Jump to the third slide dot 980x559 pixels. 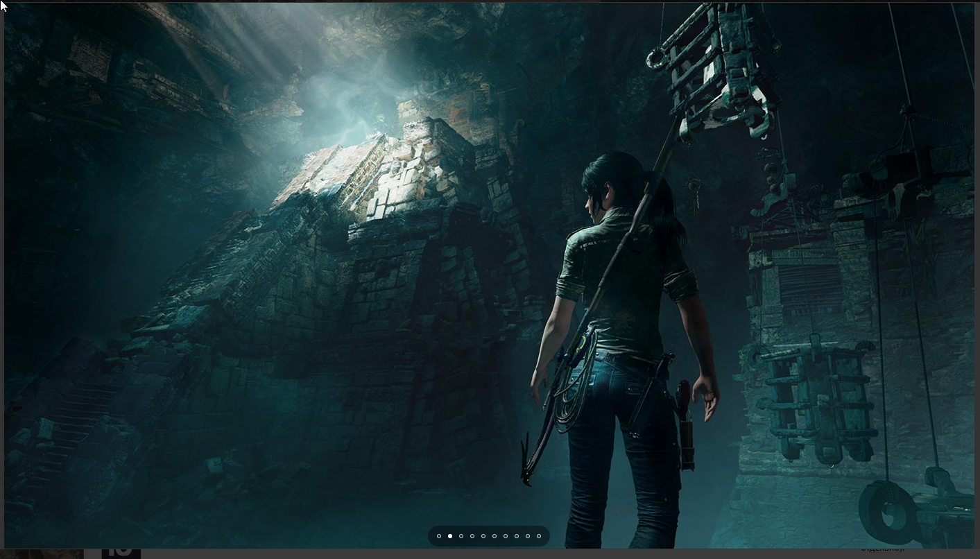pyautogui.click(x=461, y=536)
